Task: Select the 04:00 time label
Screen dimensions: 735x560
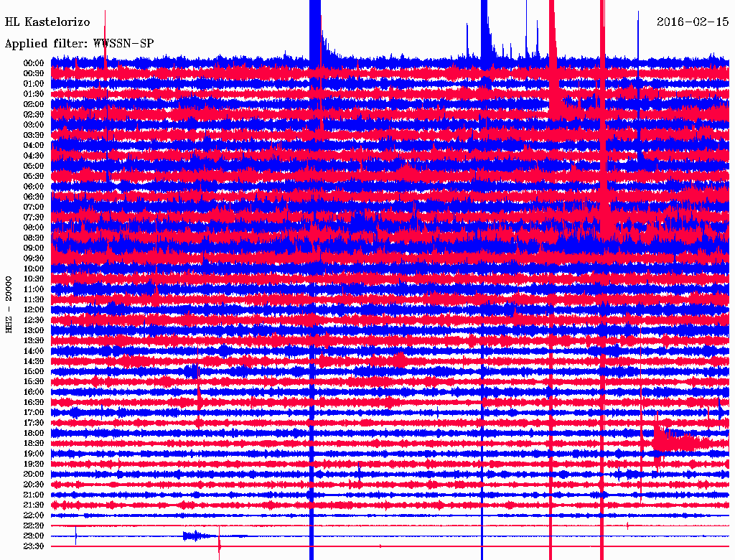Action: click(x=34, y=146)
